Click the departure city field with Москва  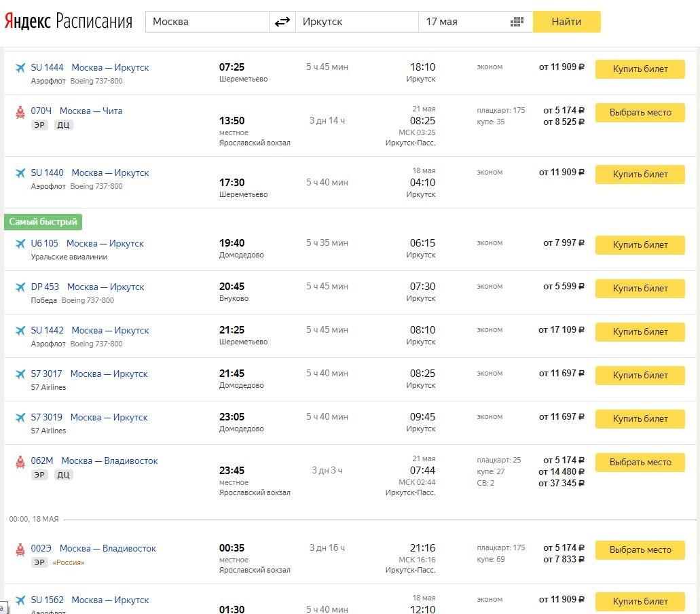207,22
